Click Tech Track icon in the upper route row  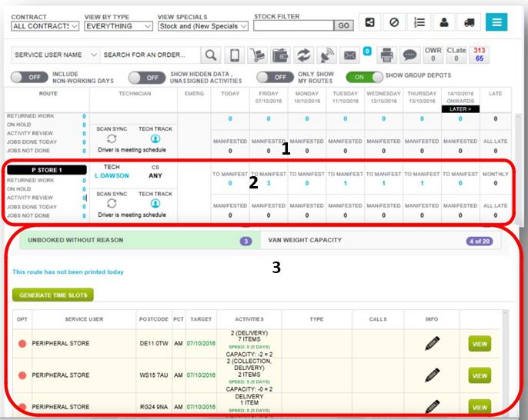pos(155,138)
